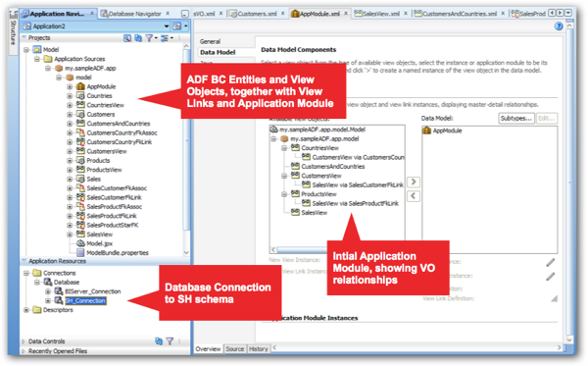Viewport: 588px width, 366px height.
Task: Open the editor tab list dropdown
Action: click(x=568, y=13)
